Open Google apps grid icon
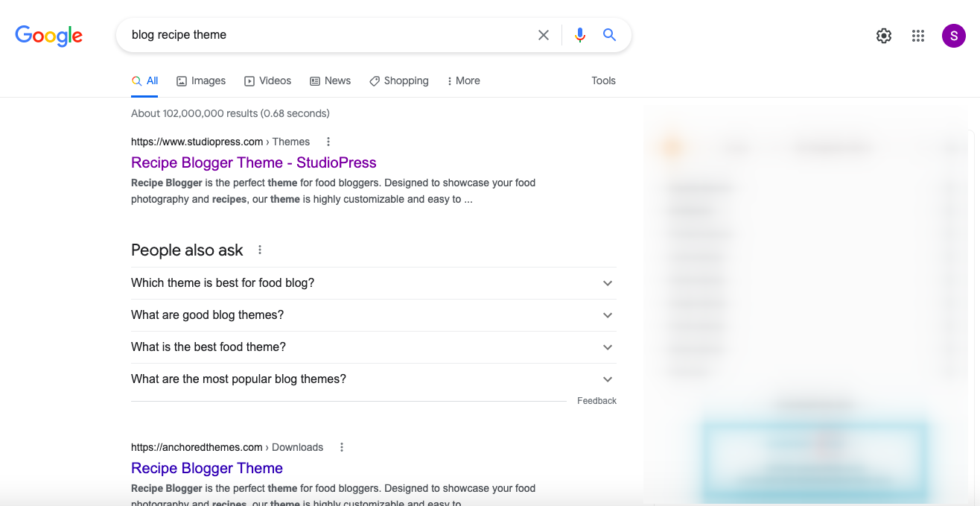The width and height of the screenshot is (980, 506). (x=918, y=36)
